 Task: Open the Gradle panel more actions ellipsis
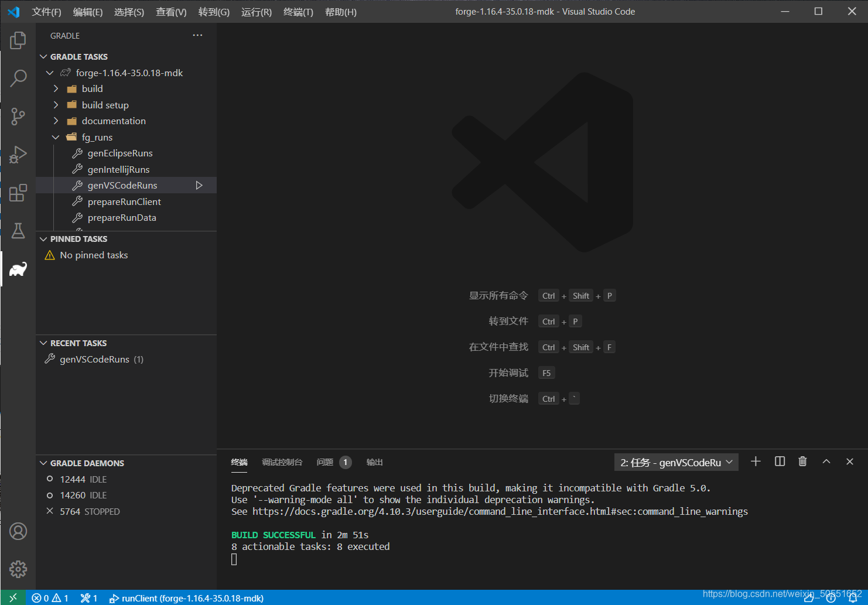(197, 35)
